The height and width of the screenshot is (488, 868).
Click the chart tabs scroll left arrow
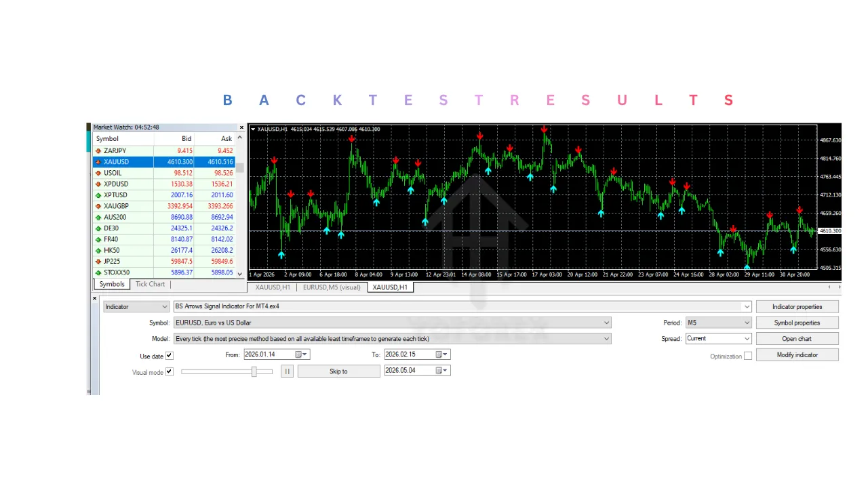pos(829,287)
